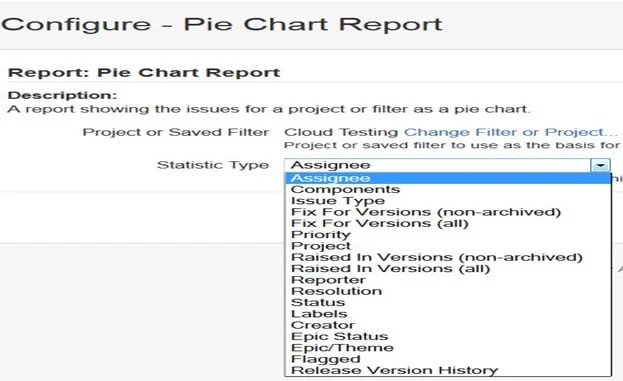Select Fix For Versions (all)
Viewport: 623px width, 381px height.
(x=448, y=223)
